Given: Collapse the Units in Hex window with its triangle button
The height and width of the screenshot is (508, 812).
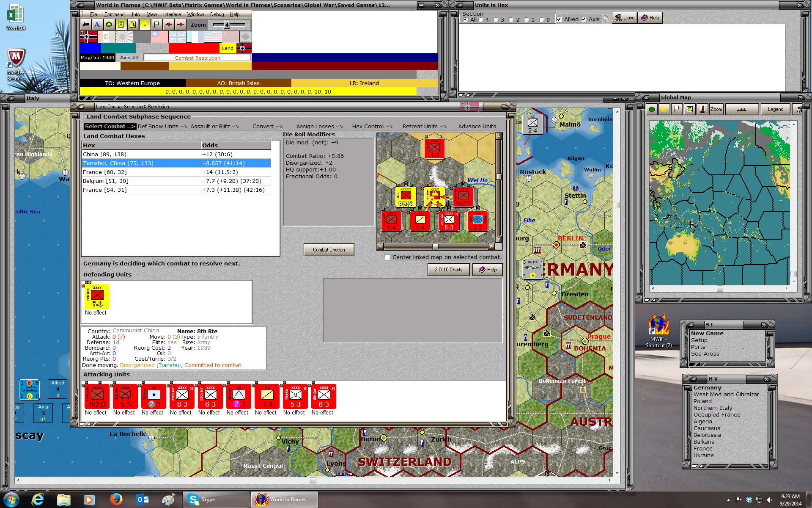Looking at the screenshot, I should tap(459, 5).
